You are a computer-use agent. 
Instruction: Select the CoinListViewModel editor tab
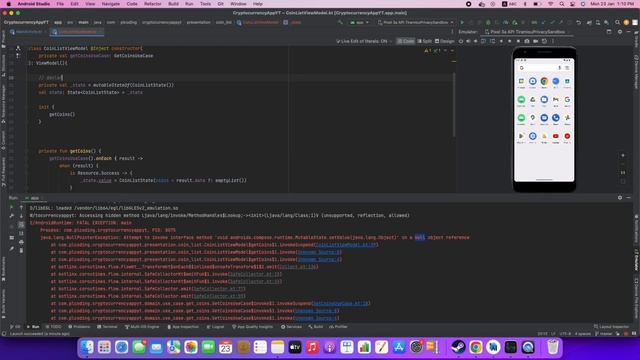point(77,32)
